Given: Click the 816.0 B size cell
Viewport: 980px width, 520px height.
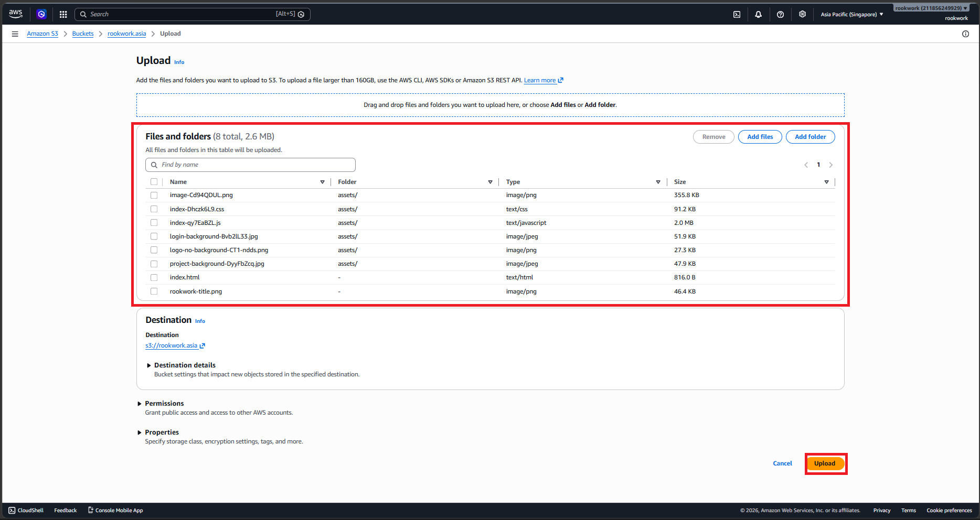Looking at the screenshot, I should (685, 277).
